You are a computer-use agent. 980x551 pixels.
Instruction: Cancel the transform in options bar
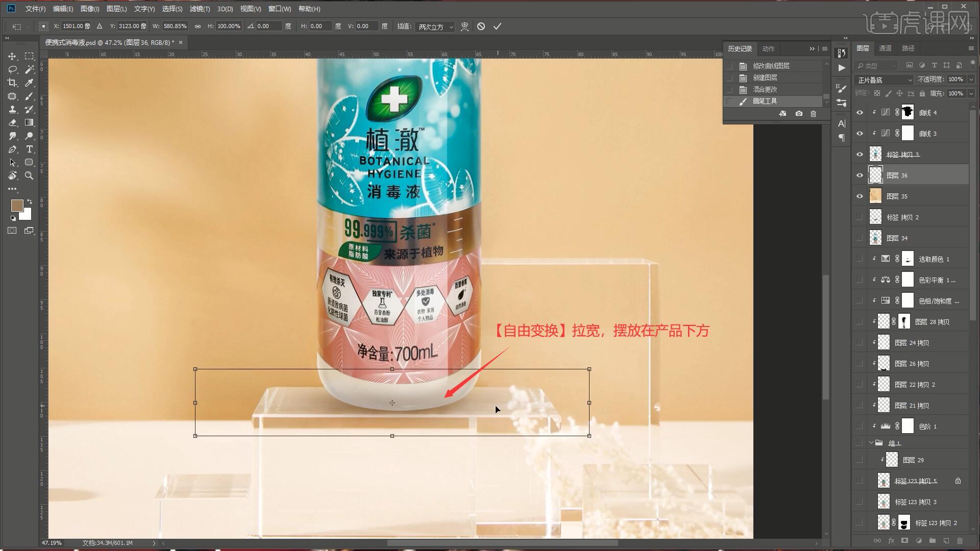(481, 26)
